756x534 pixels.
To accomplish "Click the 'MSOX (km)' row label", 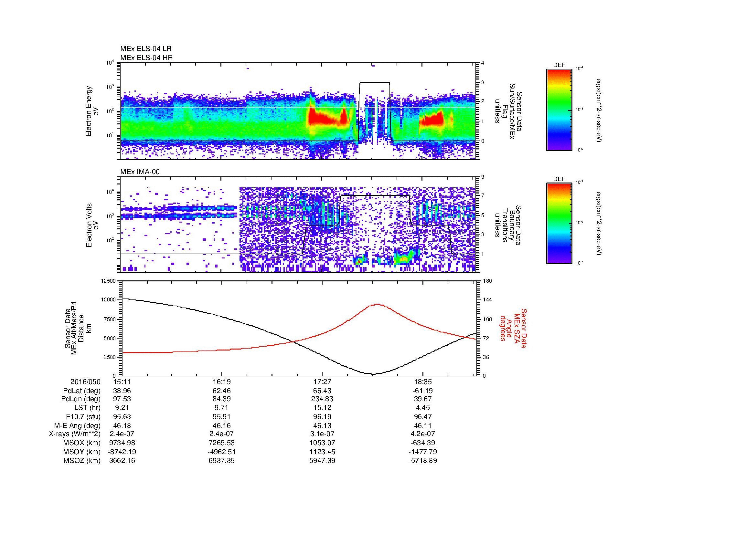I will tap(82, 443).
